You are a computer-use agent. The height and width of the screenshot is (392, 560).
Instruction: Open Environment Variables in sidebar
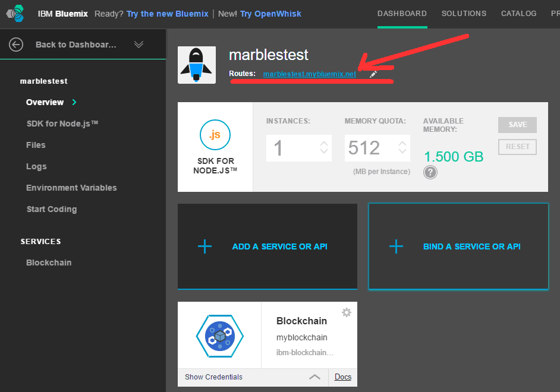coord(71,188)
